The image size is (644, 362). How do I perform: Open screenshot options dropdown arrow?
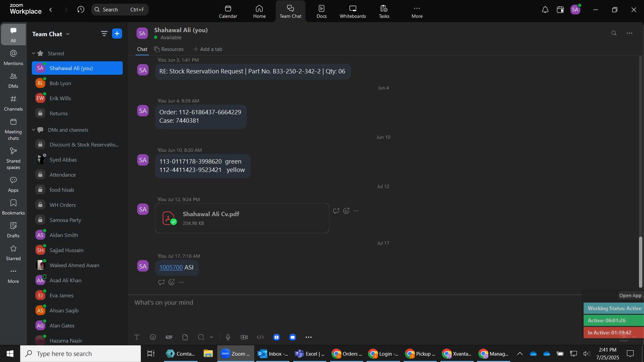coord(212,337)
